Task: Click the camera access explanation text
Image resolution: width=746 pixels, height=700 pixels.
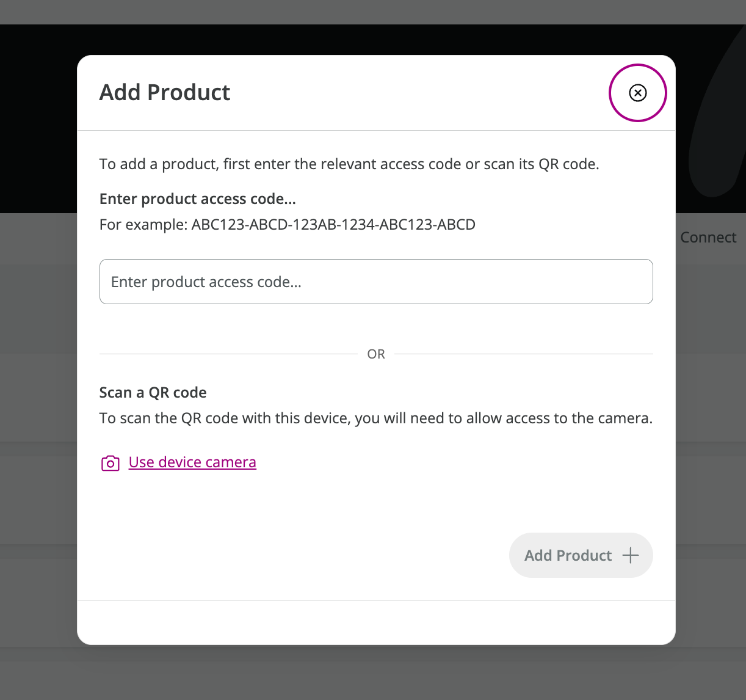Action: [376, 418]
